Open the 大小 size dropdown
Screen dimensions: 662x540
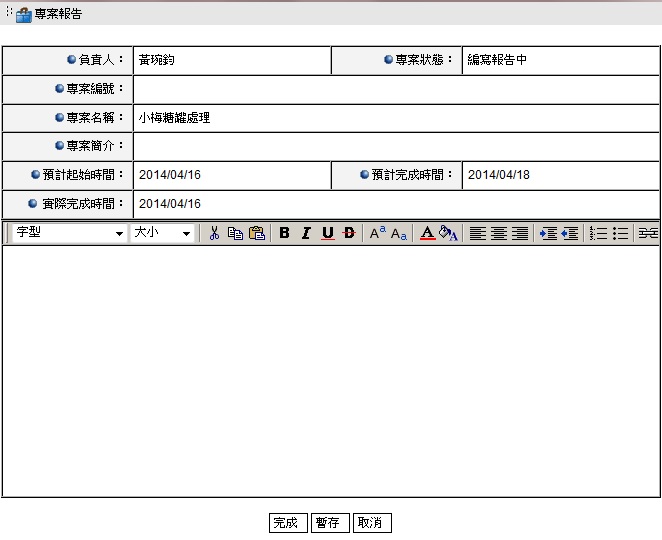(162, 233)
